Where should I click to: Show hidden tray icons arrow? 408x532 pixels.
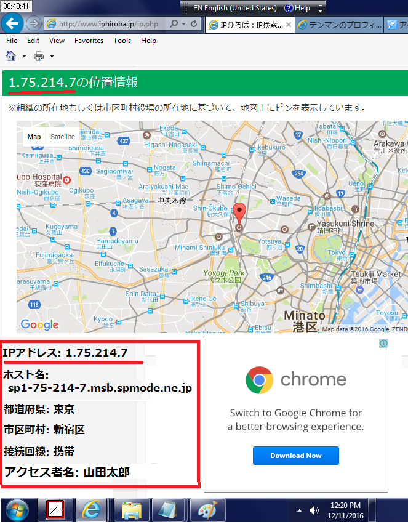click(x=299, y=510)
